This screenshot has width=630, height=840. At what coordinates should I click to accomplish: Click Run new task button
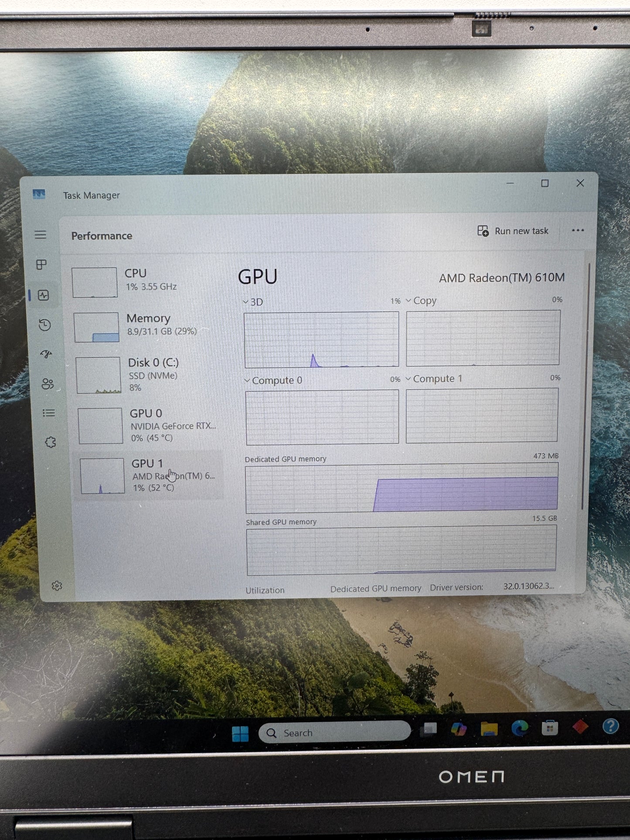(513, 231)
